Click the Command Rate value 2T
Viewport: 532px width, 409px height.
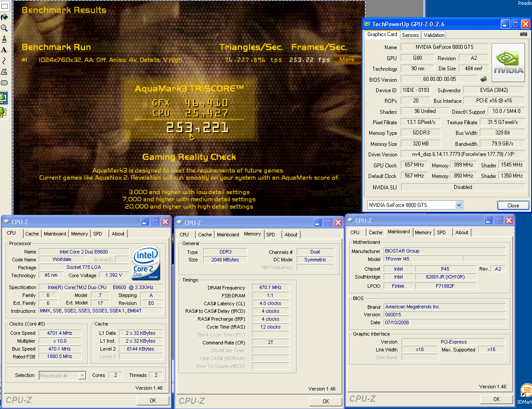point(270,343)
